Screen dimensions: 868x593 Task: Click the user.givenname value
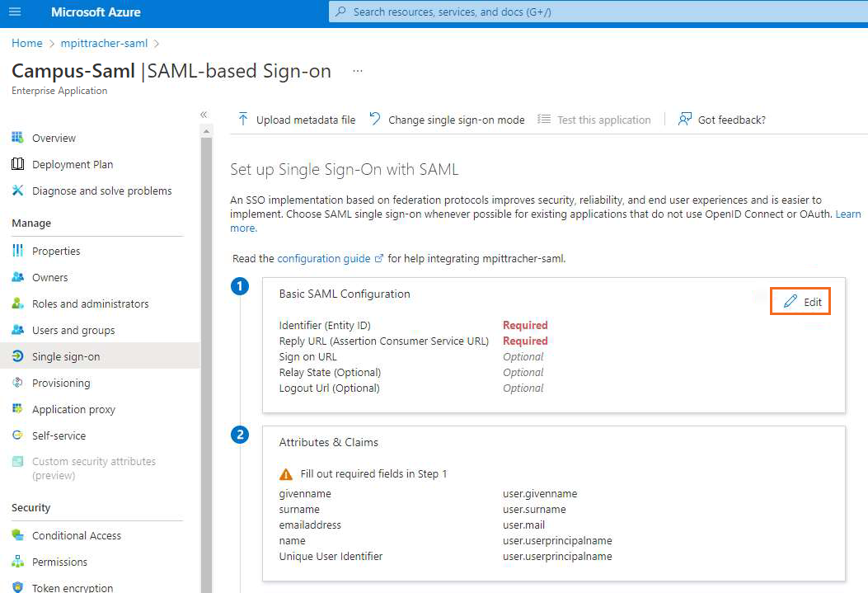pyautogui.click(x=540, y=493)
